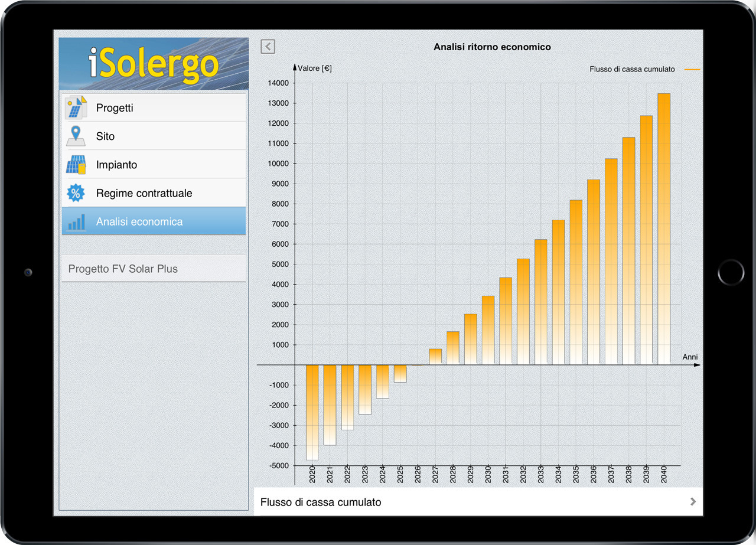Select the 2030 bar in the chart
Viewport: 756px width, 545px height.
pyautogui.click(x=488, y=330)
